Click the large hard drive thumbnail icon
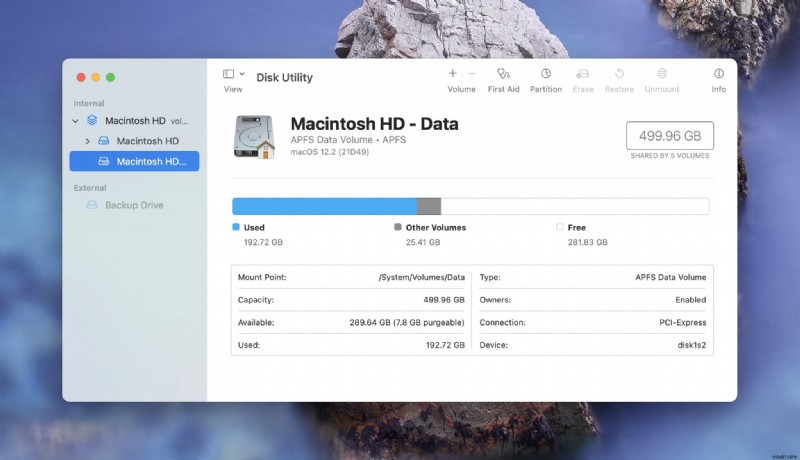800x460 pixels. click(x=254, y=136)
